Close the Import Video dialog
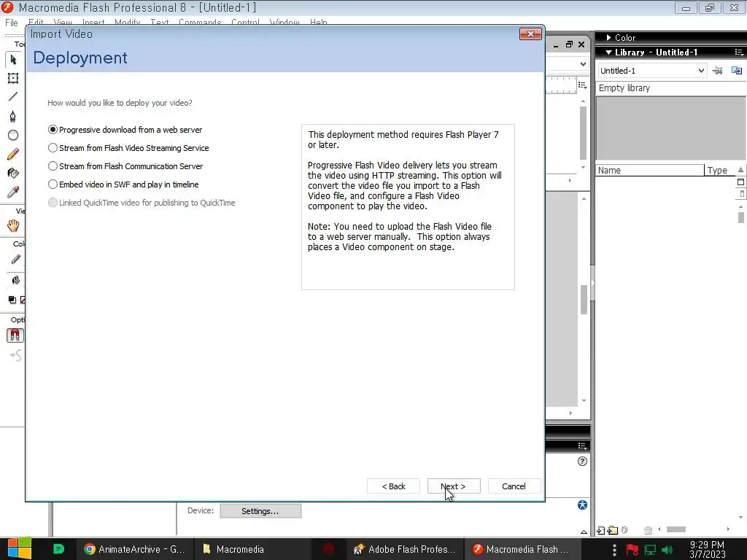747x560 pixels. click(530, 34)
